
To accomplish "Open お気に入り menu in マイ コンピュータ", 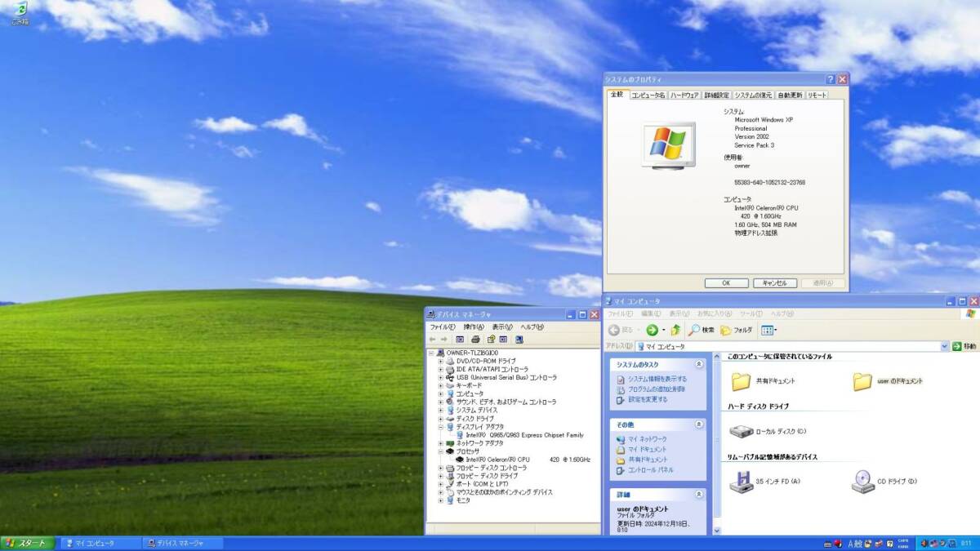I will click(x=715, y=313).
